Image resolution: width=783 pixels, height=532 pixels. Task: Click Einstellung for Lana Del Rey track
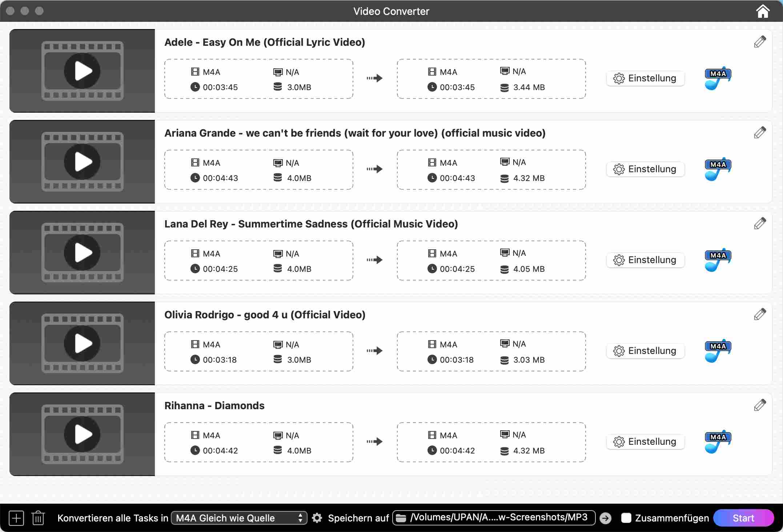pyautogui.click(x=645, y=260)
